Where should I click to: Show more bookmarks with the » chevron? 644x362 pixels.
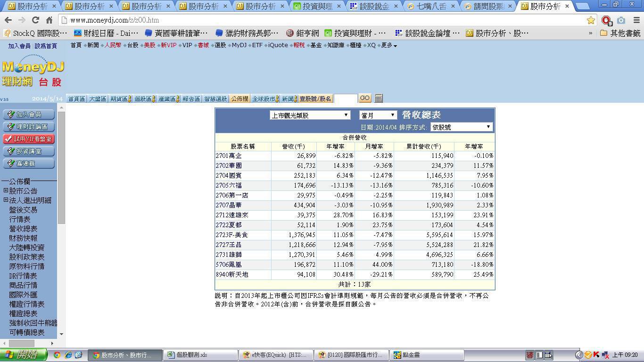coord(590,33)
